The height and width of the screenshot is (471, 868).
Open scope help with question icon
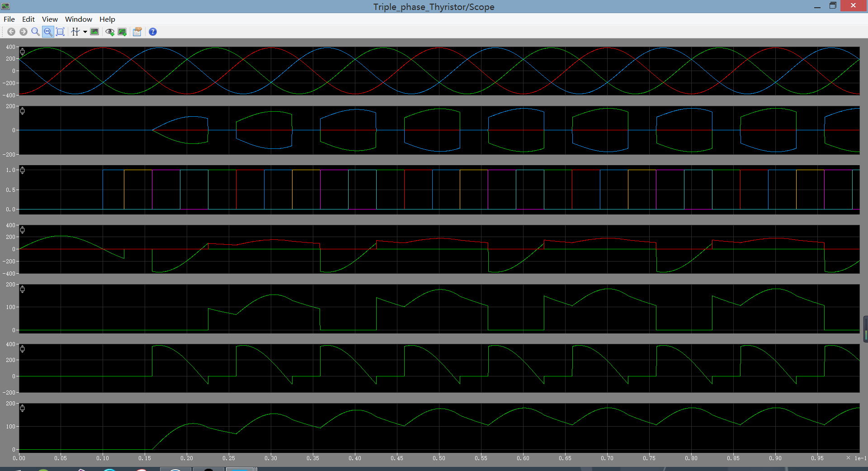click(x=153, y=32)
